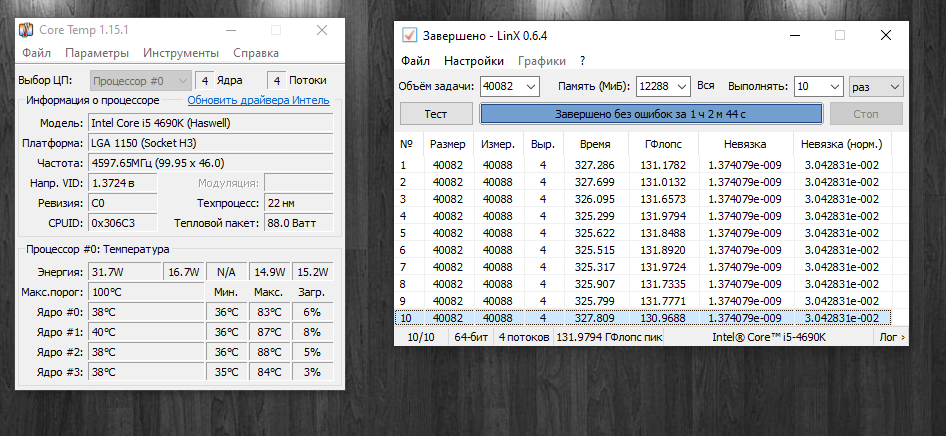
Task: Click the CPUID value 0x306C3
Action: pyautogui.click(x=122, y=223)
